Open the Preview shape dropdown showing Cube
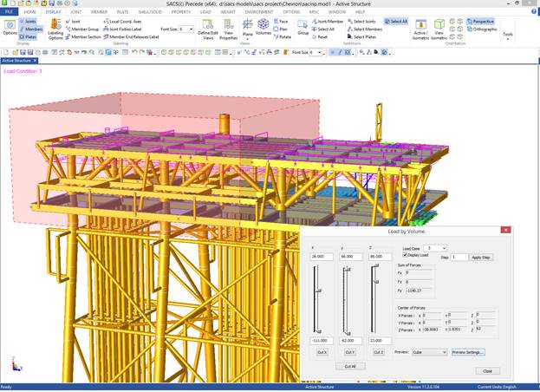The height and width of the screenshot is (392, 540). [x=430, y=352]
